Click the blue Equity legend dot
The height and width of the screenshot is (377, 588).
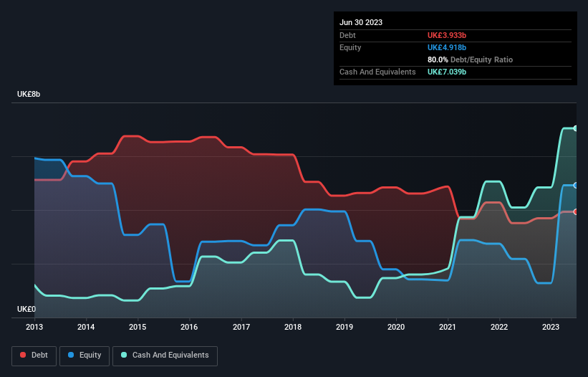pyautogui.click(x=71, y=355)
